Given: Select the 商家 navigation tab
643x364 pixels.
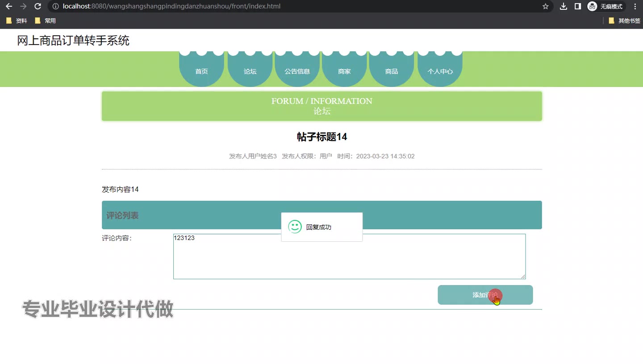Looking at the screenshot, I should pos(344,71).
